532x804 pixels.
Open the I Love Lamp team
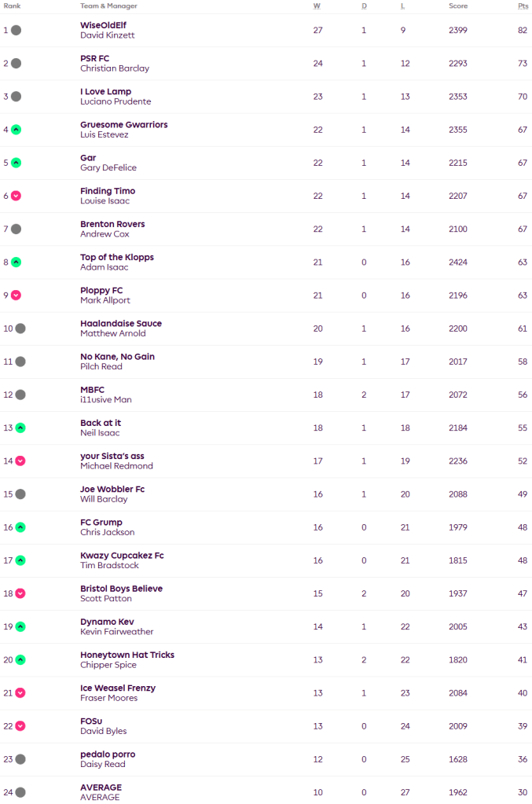105,91
